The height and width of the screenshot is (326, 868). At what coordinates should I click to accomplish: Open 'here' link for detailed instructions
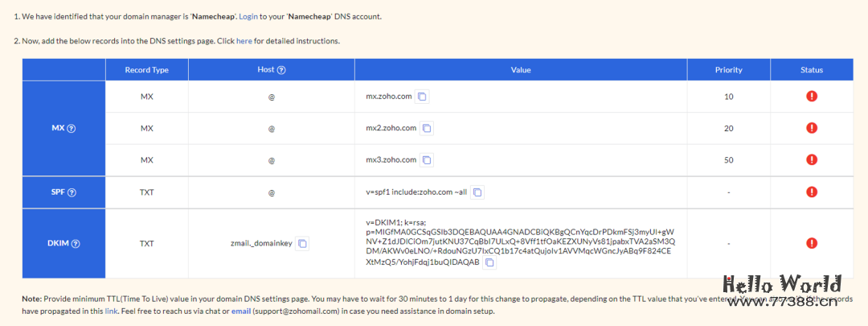click(x=244, y=41)
